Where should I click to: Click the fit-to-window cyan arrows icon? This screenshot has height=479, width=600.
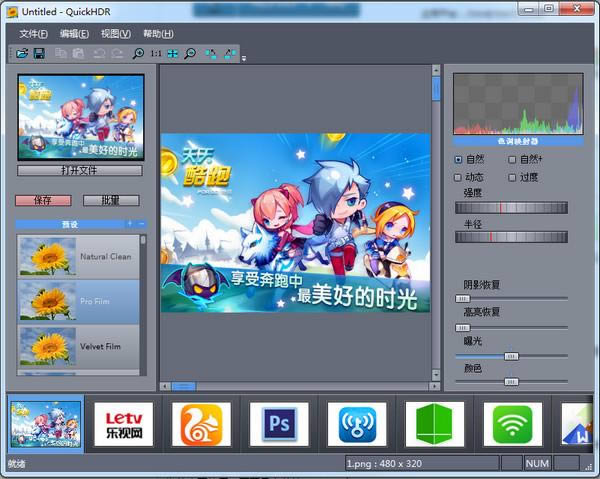coord(173,54)
